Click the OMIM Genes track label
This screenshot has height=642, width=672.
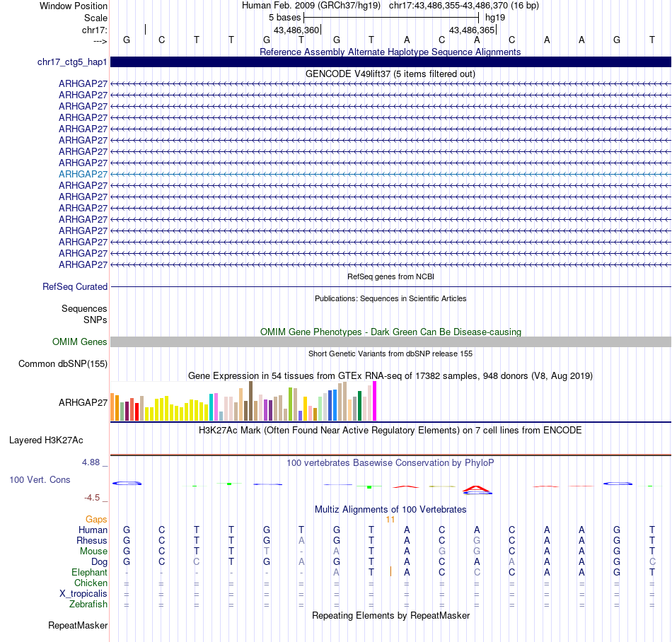click(79, 342)
